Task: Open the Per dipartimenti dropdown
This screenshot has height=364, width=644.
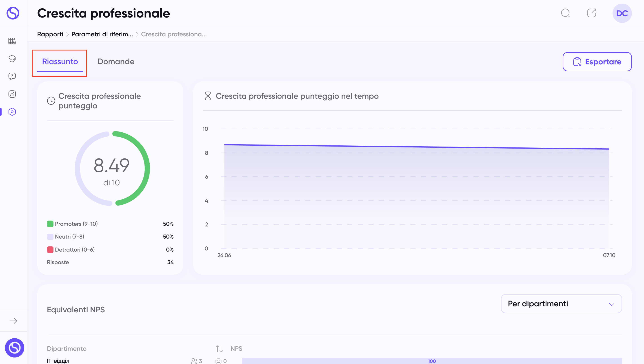Action: click(561, 303)
